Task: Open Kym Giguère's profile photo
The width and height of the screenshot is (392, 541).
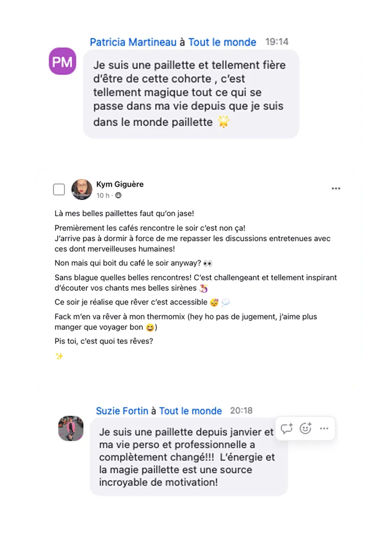Action: (82, 189)
